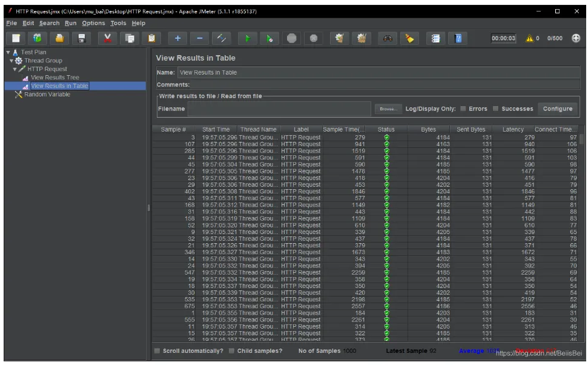The height and width of the screenshot is (365, 588).
Task: Toggle Scroll automatically checkbox
Action: pyautogui.click(x=157, y=351)
